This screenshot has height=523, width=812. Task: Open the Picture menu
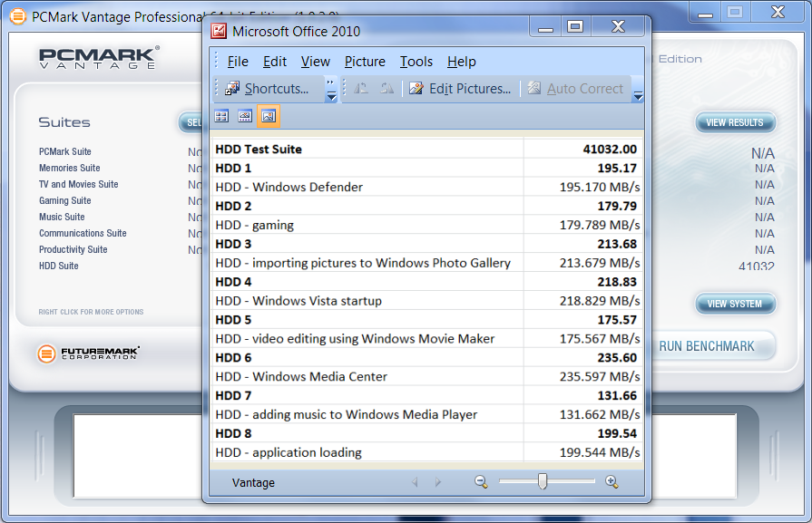tap(365, 62)
